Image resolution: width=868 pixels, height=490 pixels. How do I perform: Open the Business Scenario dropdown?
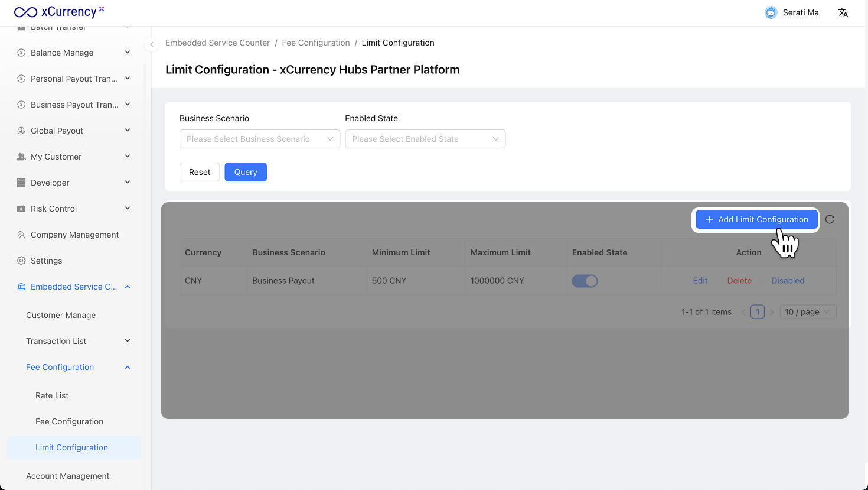click(260, 139)
